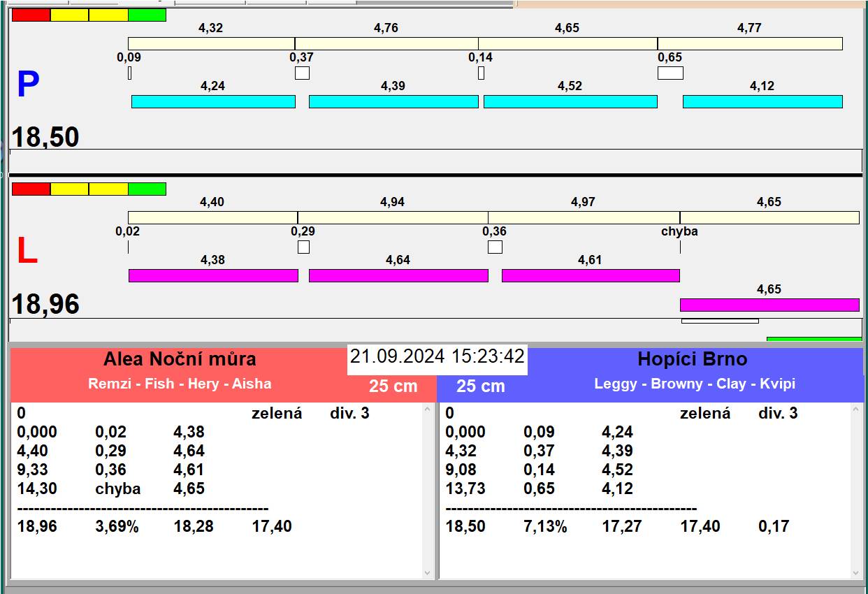Click the red start light in lane P

coord(31,15)
